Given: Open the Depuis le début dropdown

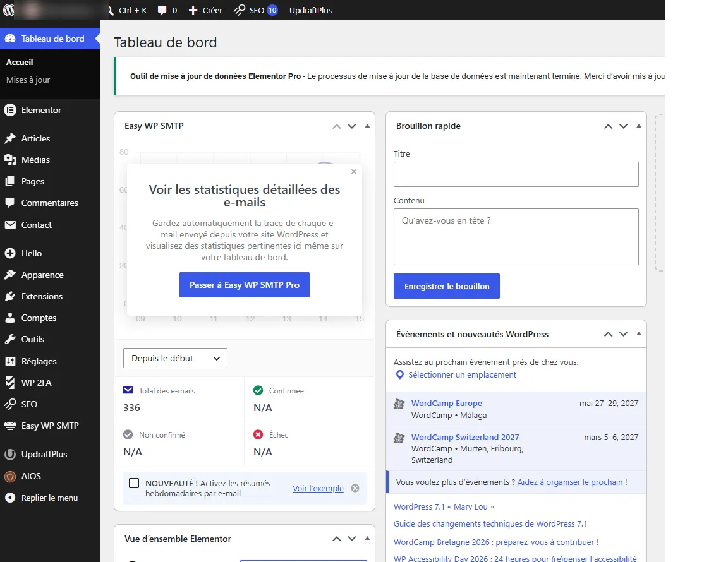Looking at the screenshot, I should pos(175,358).
